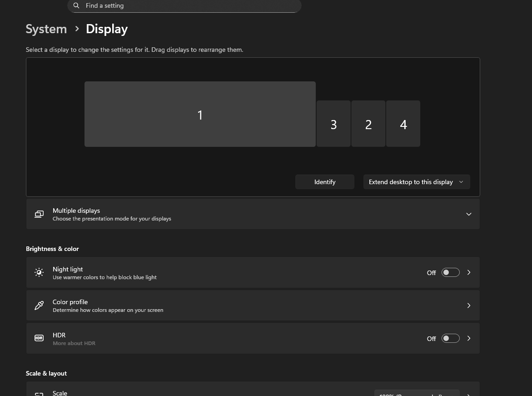532x396 pixels.
Task: Open Extend desktop to this display dropdown
Action: pyautogui.click(x=417, y=182)
